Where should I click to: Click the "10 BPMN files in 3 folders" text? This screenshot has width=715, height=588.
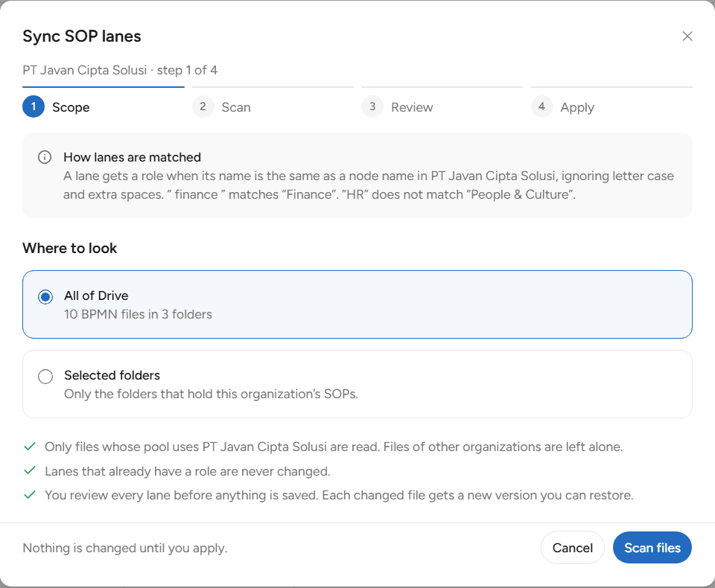pyautogui.click(x=139, y=315)
